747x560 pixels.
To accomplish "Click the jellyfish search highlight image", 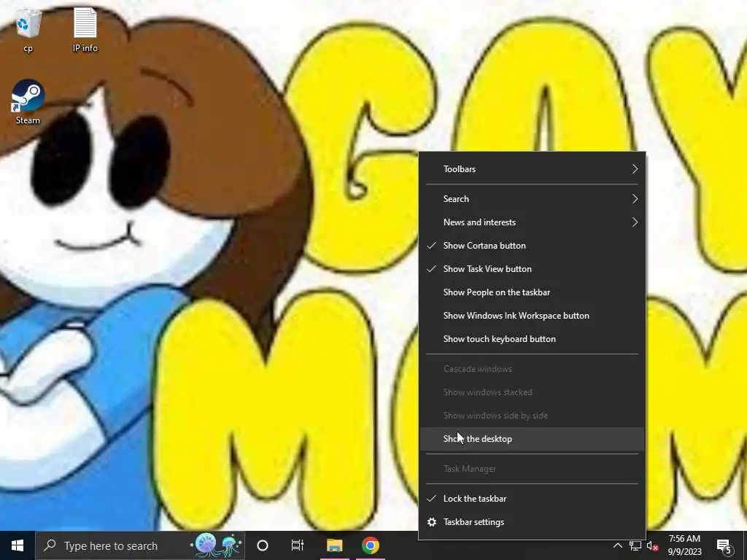I will 217,545.
